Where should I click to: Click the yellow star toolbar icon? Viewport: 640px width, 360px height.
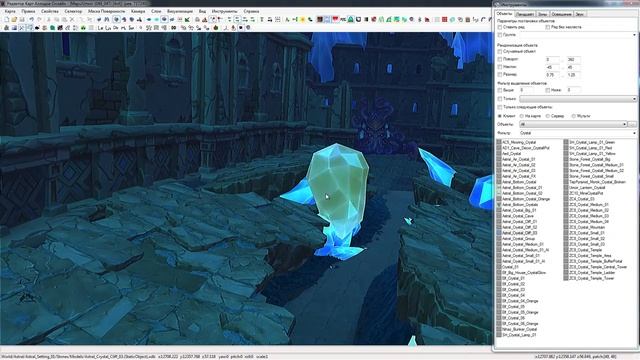point(302,20)
